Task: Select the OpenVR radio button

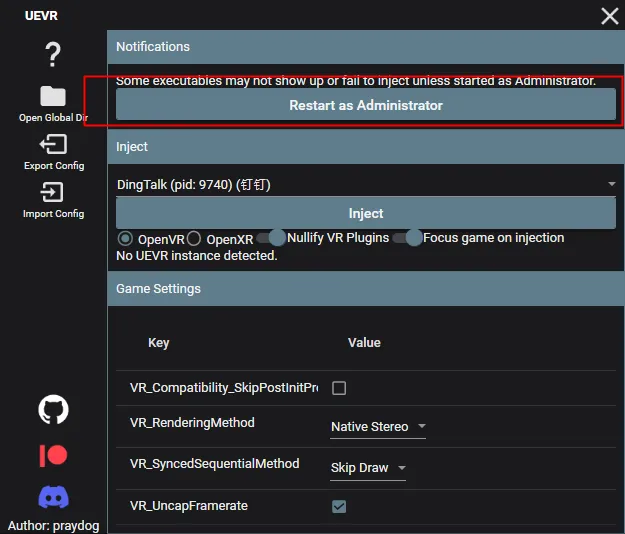Action: (126, 238)
